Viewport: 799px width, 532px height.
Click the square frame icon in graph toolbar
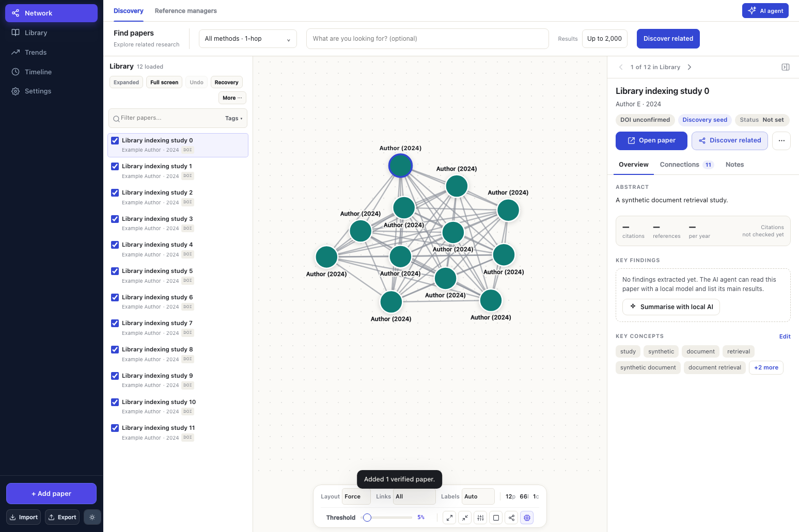(x=496, y=518)
